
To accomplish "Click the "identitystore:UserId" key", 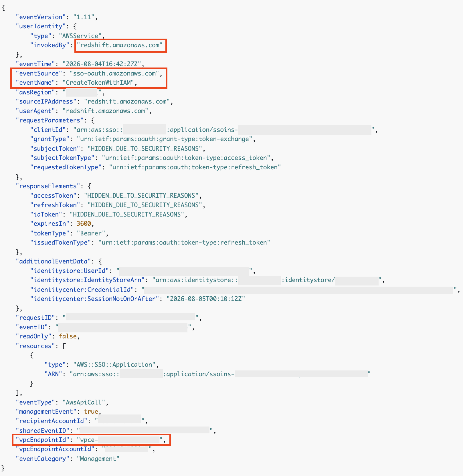I will (x=70, y=271).
